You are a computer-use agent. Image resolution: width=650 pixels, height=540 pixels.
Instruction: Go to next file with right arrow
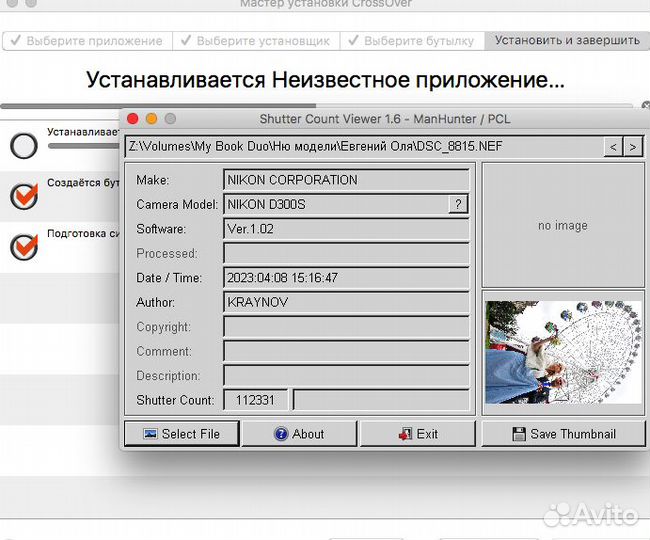(x=633, y=147)
